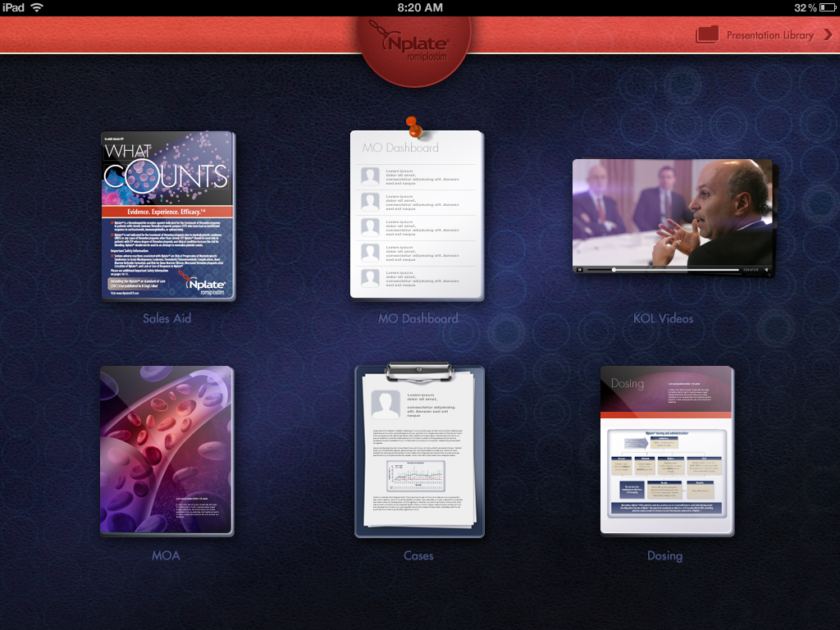Select fourth contact avatar in MO Dashboard
840x630 pixels.
click(x=370, y=253)
